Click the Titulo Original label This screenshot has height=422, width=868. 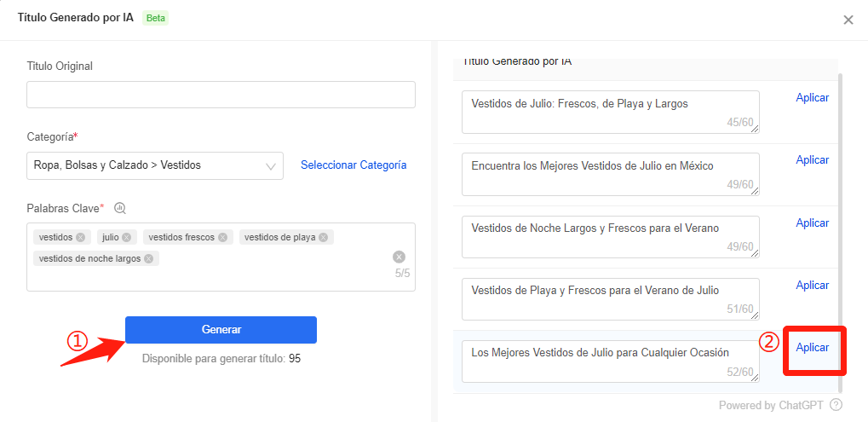click(x=60, y=66)
